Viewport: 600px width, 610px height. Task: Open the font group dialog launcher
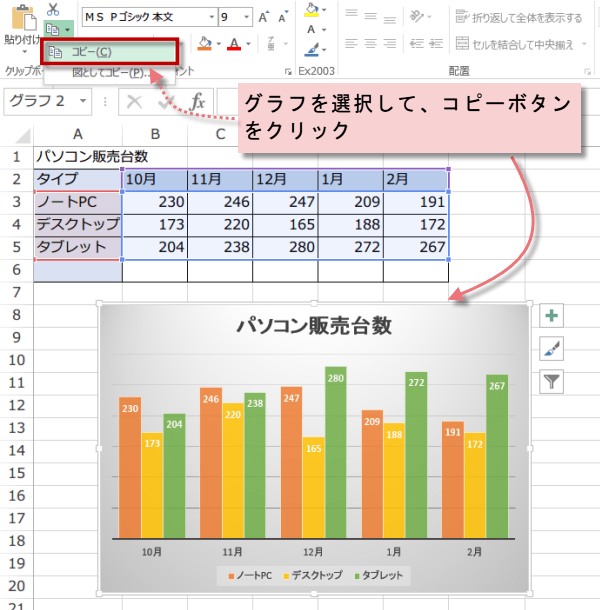coord(288,72)
